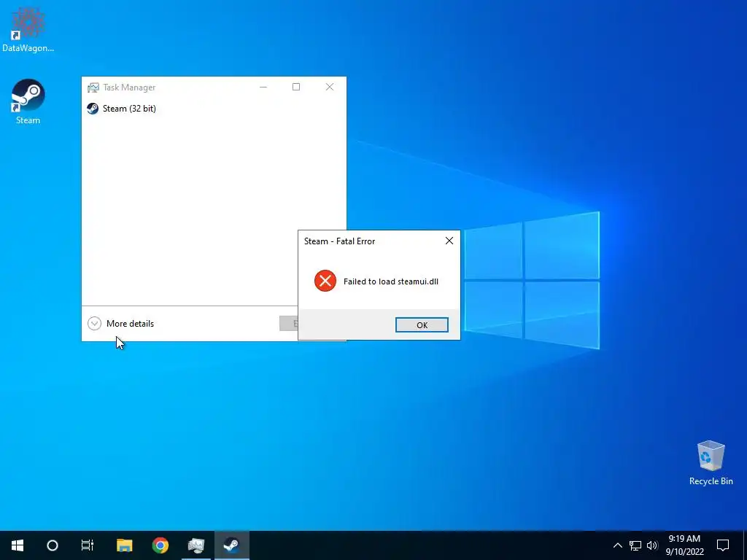Open network status tray icon
Image resolution: width=747 pixels, height=560 pixels.
click(635, 545)
